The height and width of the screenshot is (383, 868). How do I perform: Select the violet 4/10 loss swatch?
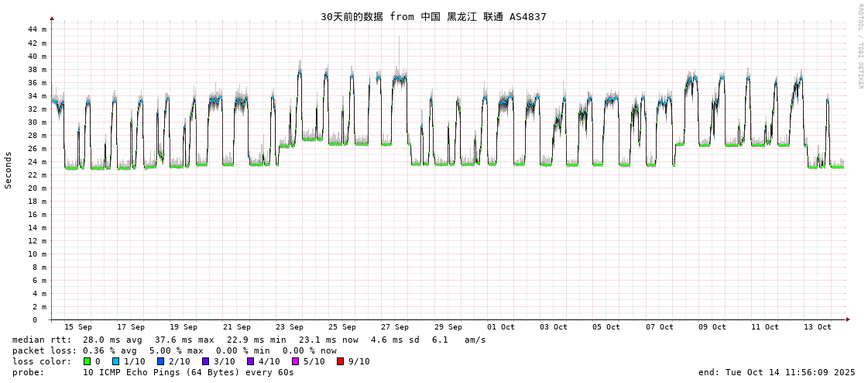click(251, 361)
